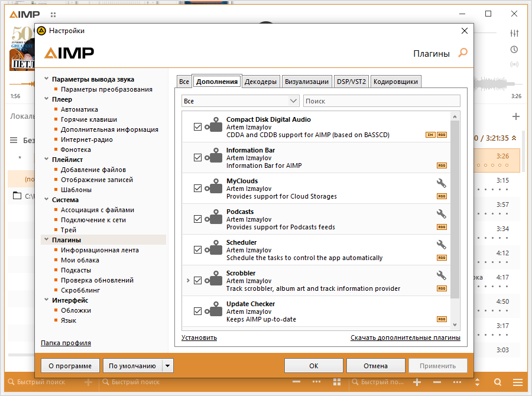Click 'IN' badge on Compact Disk Digital Audio

430,135
